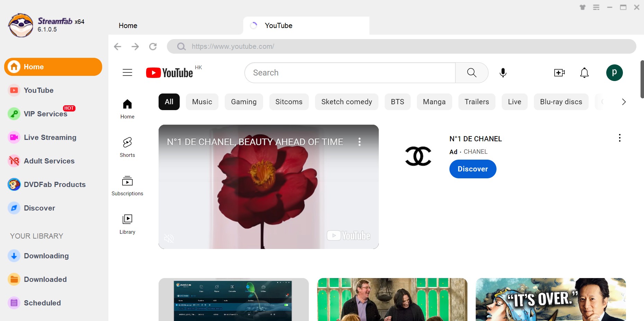Start voice search with the microphone icon

pyautogui.click(x=503, y=73)
